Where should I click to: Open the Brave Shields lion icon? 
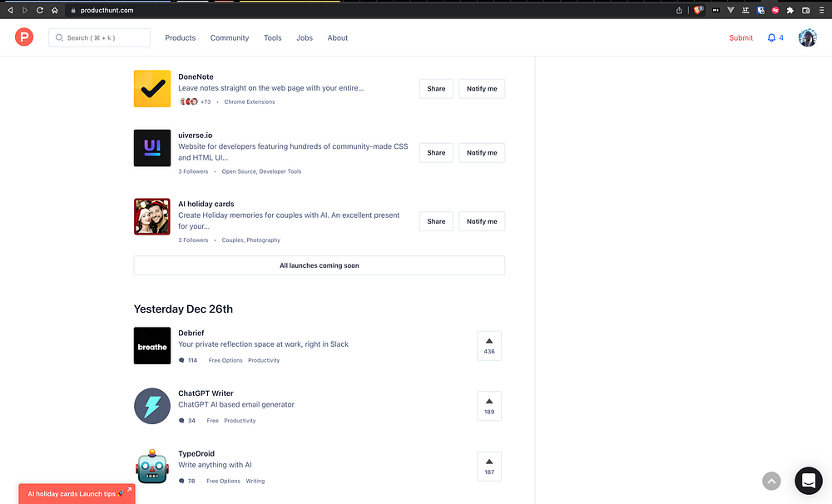[x=698, y=9]
